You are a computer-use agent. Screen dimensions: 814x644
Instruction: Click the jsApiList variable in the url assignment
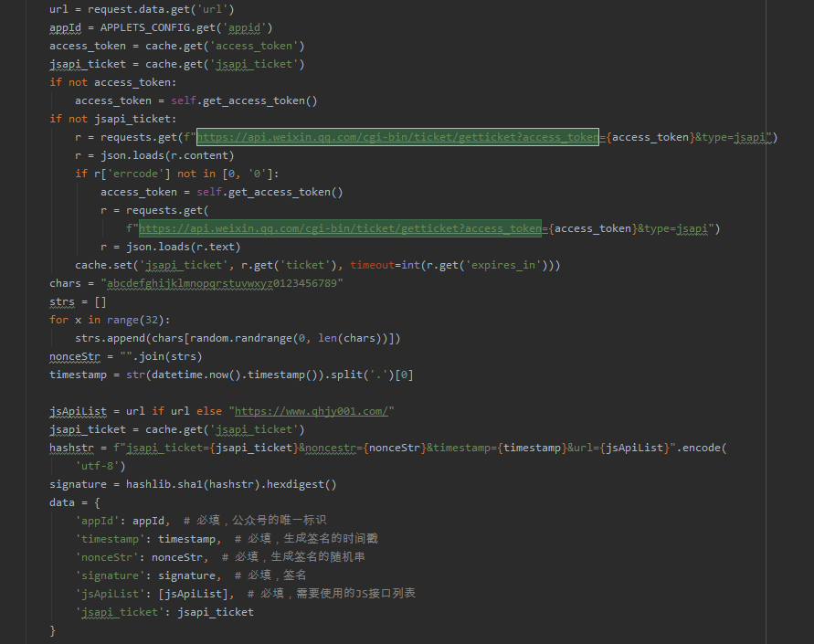point(78,411)
